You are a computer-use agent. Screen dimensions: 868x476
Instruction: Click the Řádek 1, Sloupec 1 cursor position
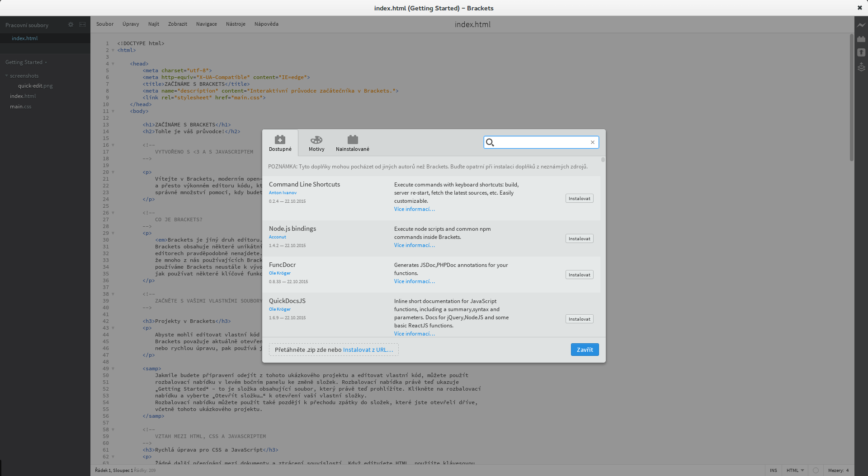click(x=114, y=471)
